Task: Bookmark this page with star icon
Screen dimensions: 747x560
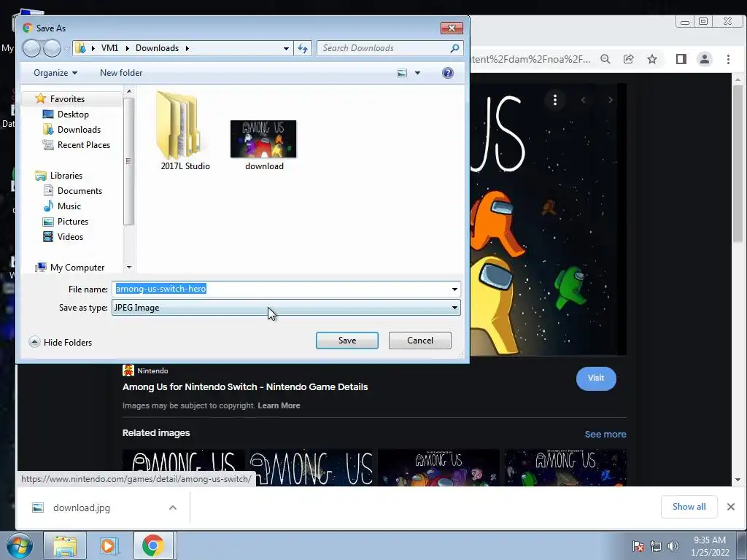Action: [x=651, y=59]
